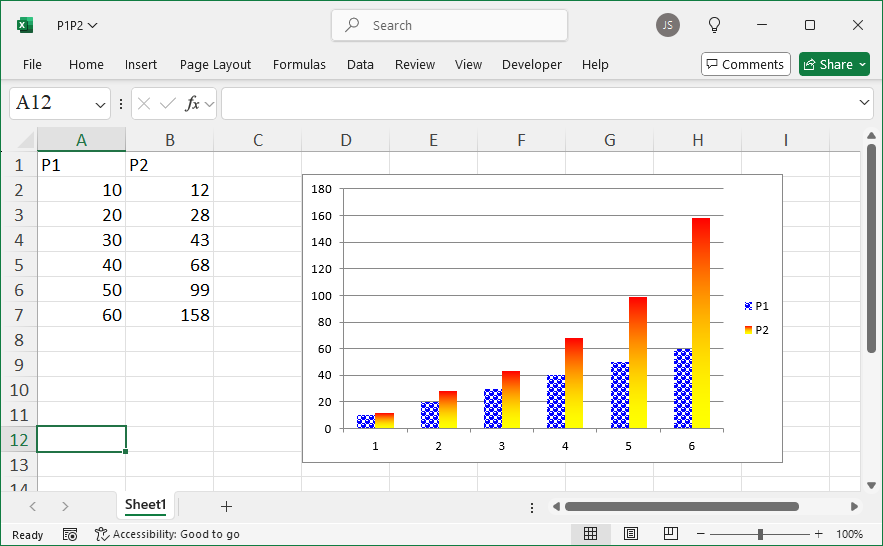This screenshot has width=883, height=546.
Task: Open the JS user account avatar
Action: [x=668, y=25]
